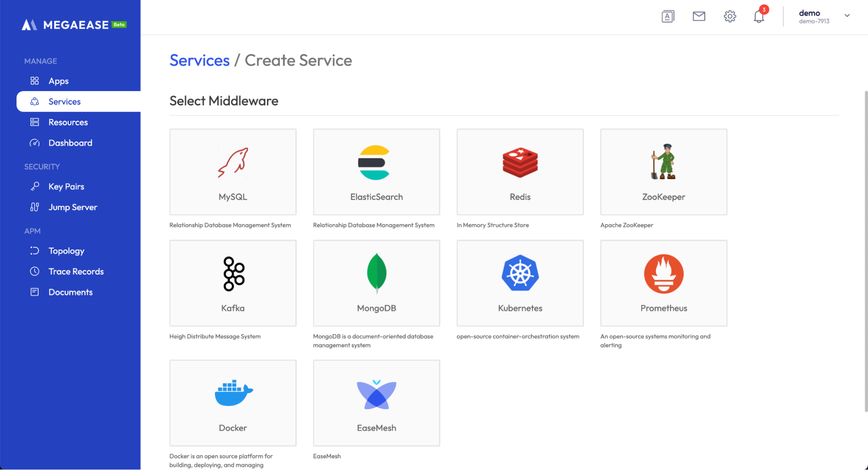868x470 pixels.
Task: Click 'Heigh Distribute Message System' text
Action: (x=215, y=336)
